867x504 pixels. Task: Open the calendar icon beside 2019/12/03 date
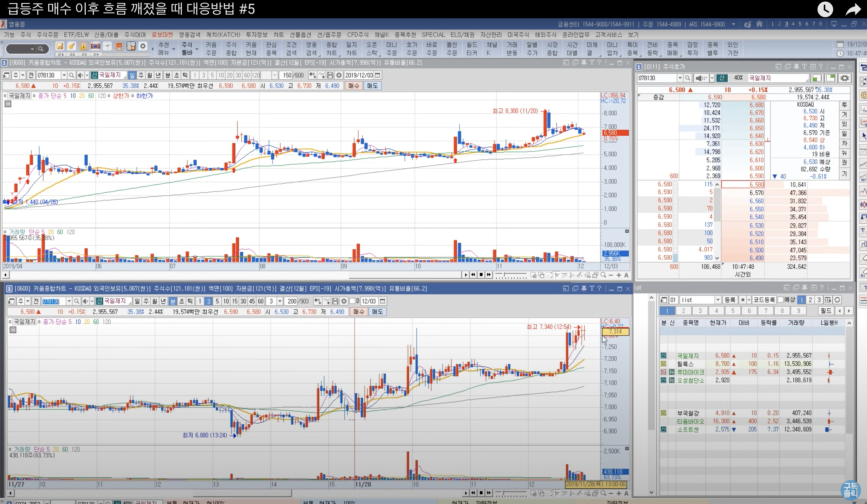377,75
